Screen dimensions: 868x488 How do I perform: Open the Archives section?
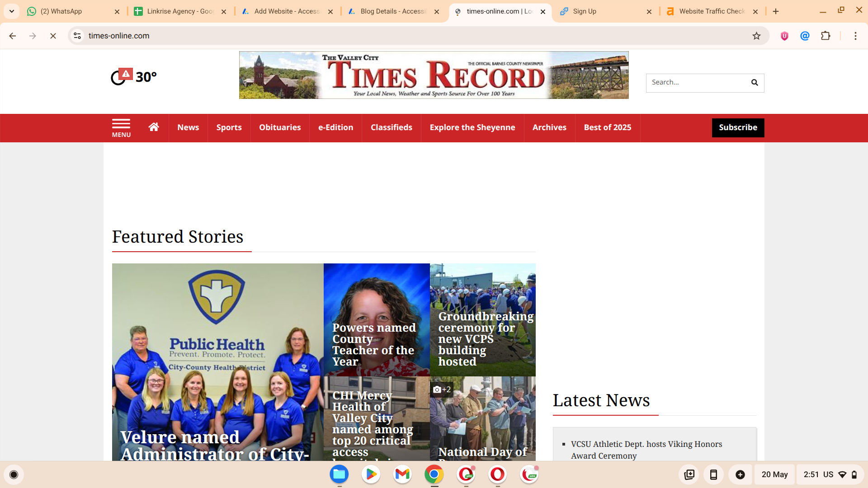pyautogui.click(x=549, y=127)
